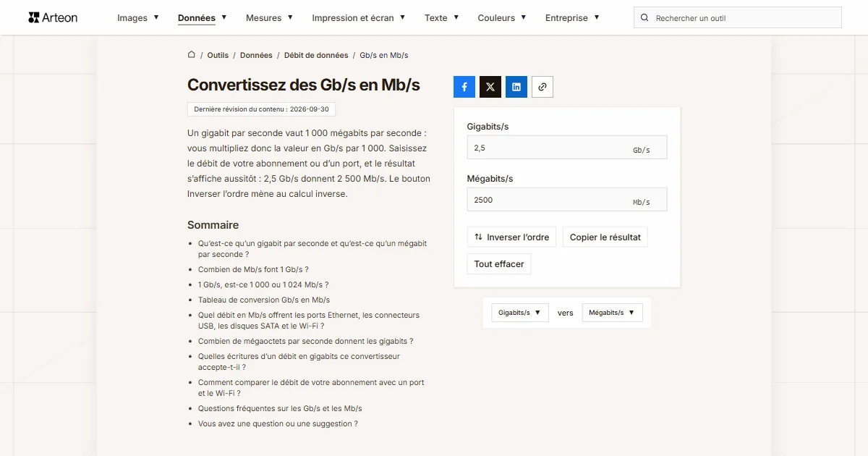Click the Arteon logo
868x456 pixels.
click(x=53, y=17)
